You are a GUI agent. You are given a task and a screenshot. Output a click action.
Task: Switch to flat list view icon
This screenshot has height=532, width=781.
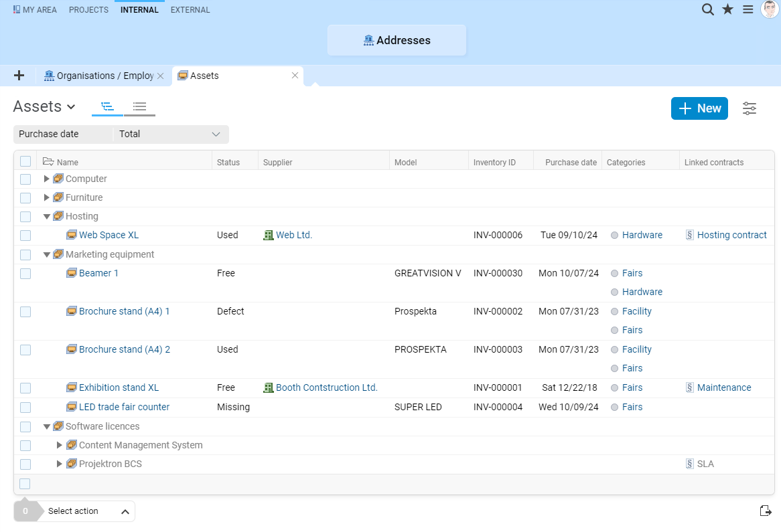coord(139,106)
